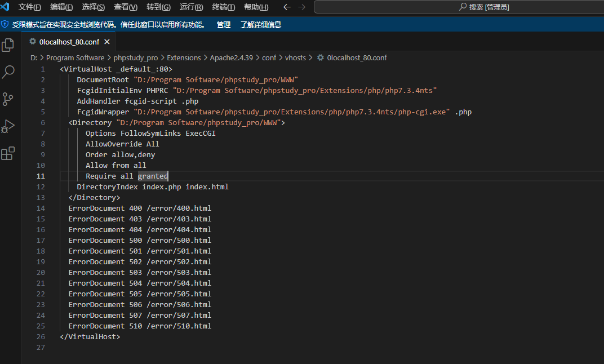This screenshot has height=364, width=604.
Task: Click the gear icon on the file tab
Action: click(33, 41)
